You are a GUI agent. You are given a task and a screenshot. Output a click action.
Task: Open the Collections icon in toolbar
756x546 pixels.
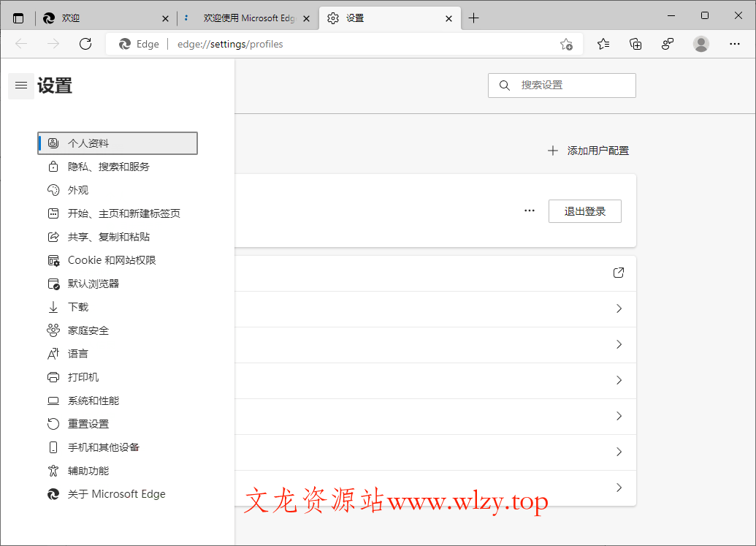pos(635,44)
